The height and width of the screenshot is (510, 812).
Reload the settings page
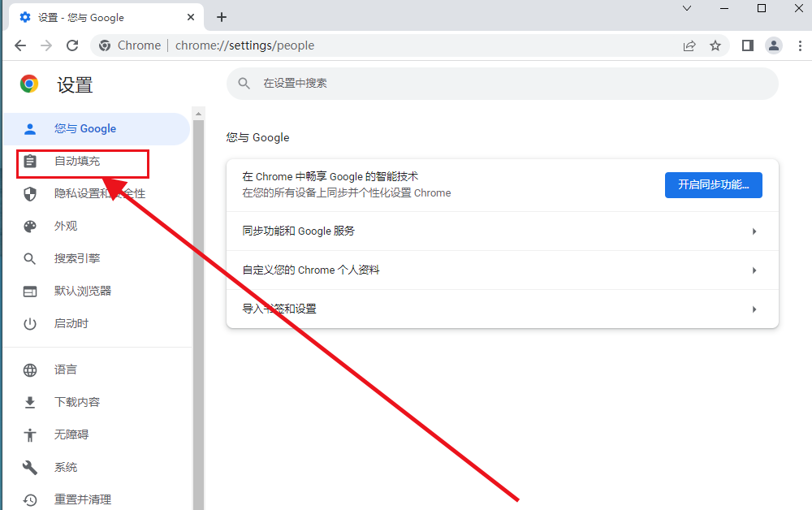tap(72, 45)
